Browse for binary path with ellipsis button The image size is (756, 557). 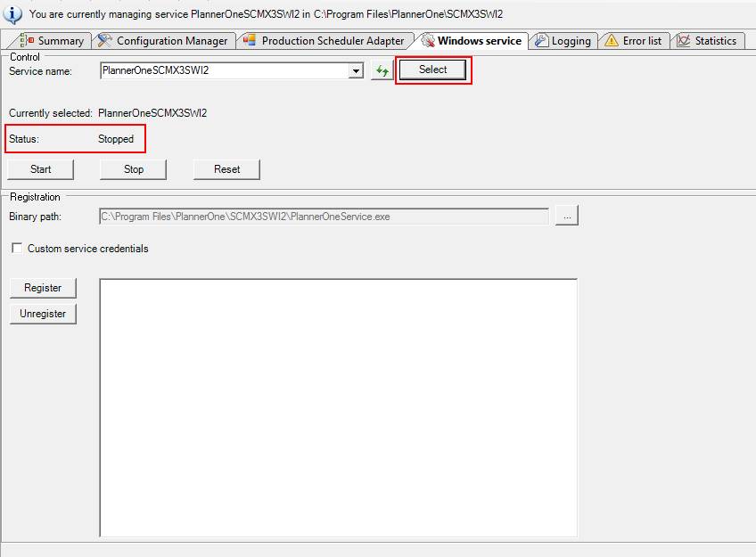pos(567,216)
